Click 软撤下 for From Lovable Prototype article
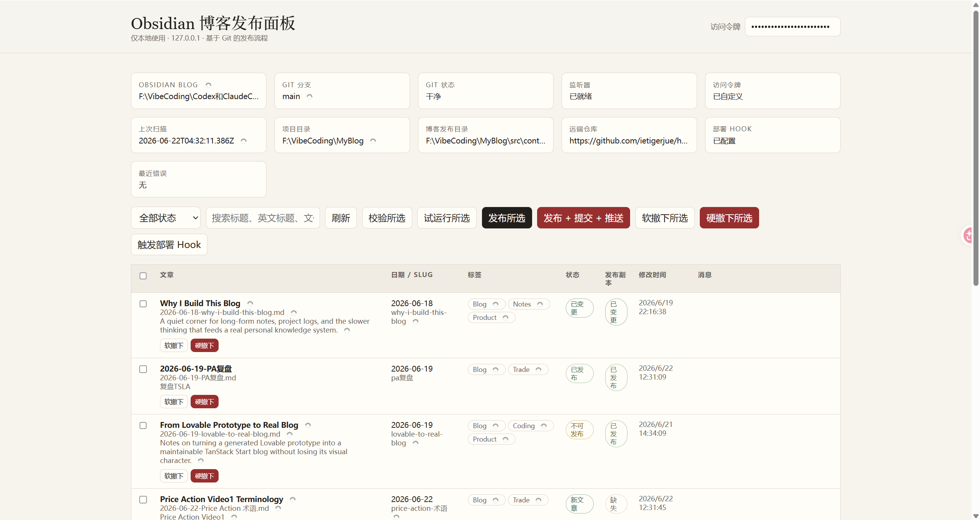 click(174, 476)
